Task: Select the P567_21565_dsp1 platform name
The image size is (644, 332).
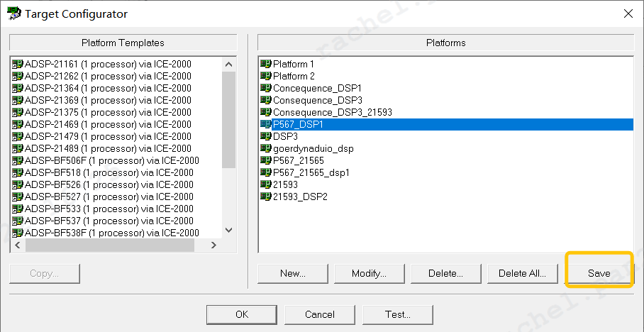Action: (x=311, y=172)
